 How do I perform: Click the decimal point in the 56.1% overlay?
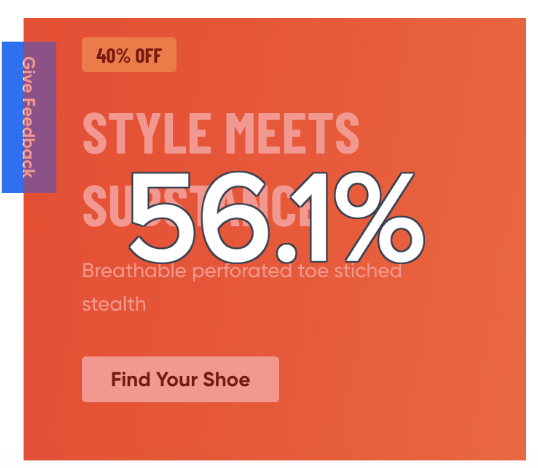[x=286, y=253]
